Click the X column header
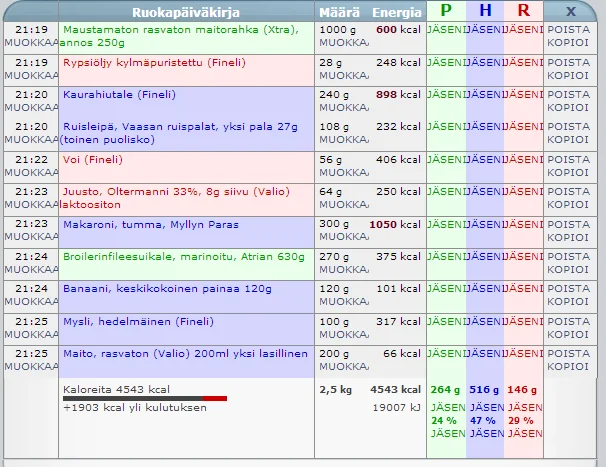606x467 pixels. pos(570,11)
